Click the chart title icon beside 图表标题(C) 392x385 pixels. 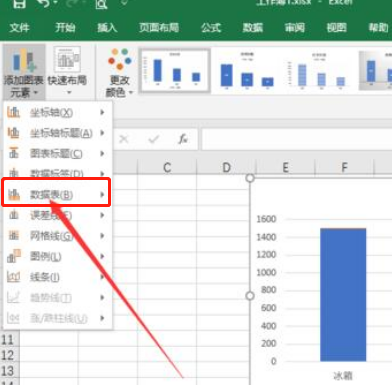click(13, 153)
